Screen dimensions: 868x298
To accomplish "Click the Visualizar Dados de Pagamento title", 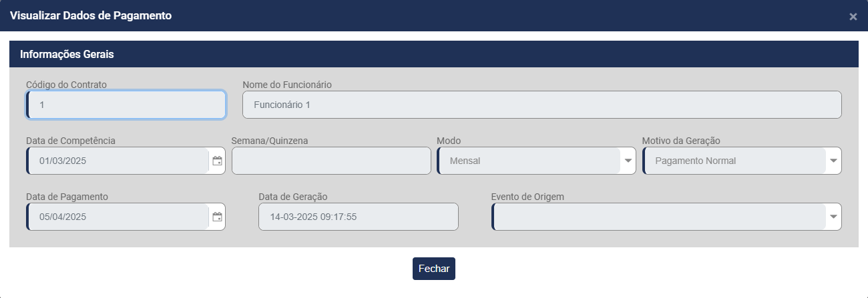I will click(x=91, y=16).
